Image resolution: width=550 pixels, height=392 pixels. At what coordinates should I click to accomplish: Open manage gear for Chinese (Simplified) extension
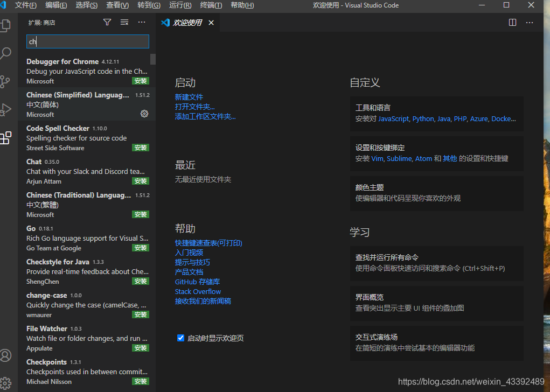coord(144,114)
